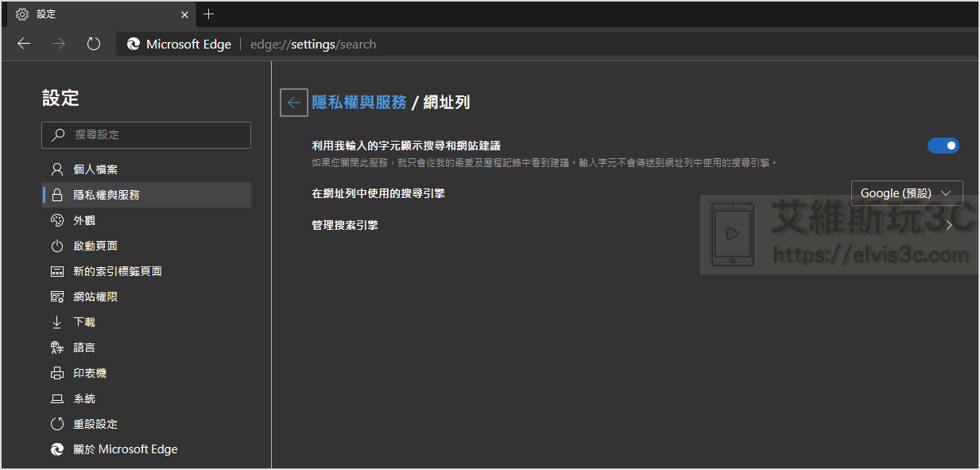This screenshot has height=470, width=980.
Task: Click the Printer icon in sidebar
Action: [x=56, y=373]
